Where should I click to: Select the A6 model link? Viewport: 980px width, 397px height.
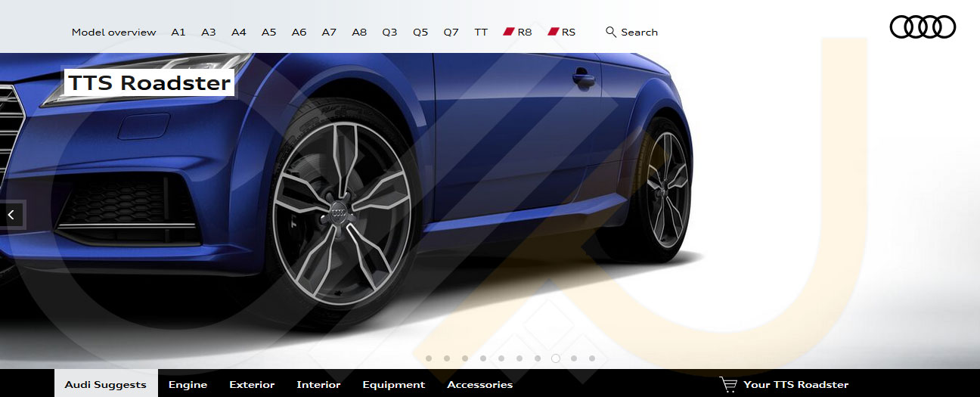pyautogui.click(x=299, y=33)
